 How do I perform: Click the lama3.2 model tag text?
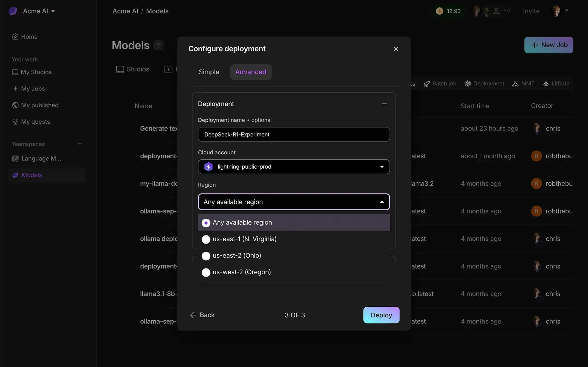pyautogui.click(x=422, y=183)
